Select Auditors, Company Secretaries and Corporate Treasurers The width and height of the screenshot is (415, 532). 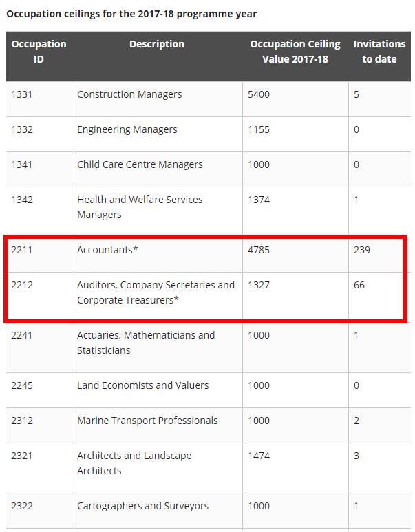point(156,292)
